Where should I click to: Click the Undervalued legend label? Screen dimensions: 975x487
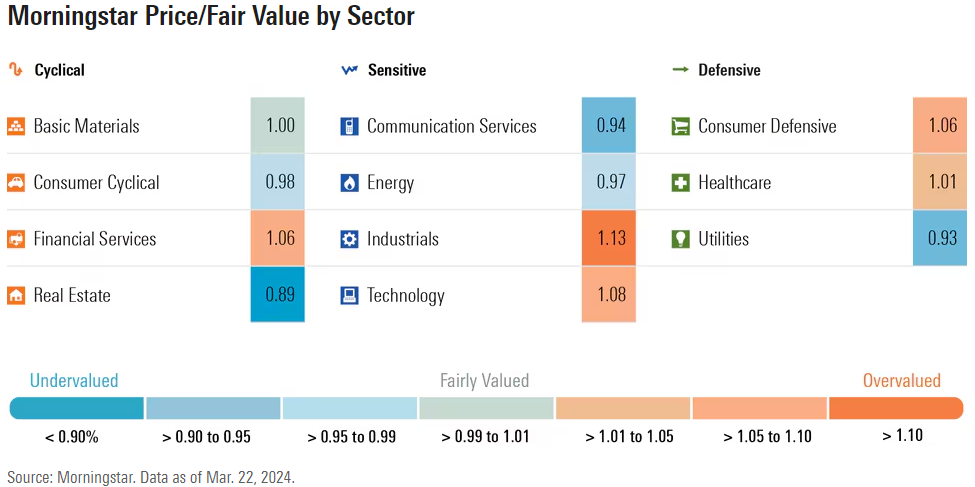click(x=74, y=380)
